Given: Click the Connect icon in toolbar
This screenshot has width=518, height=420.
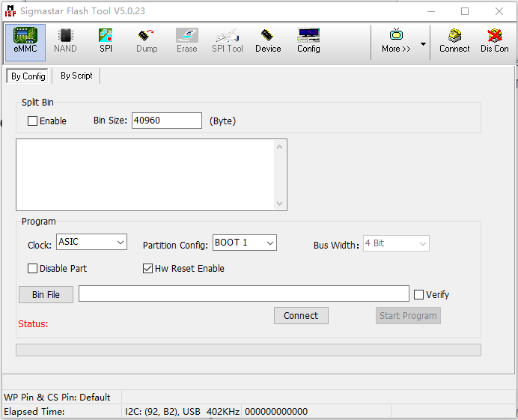Looking at the screenshot, I should pyautogui.click(x=454, y=41).
